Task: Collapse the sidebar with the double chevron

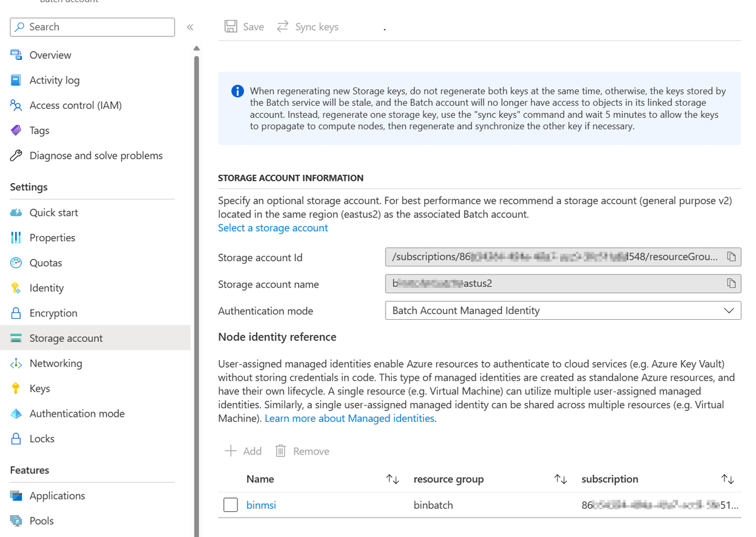Action: (190, 27)
